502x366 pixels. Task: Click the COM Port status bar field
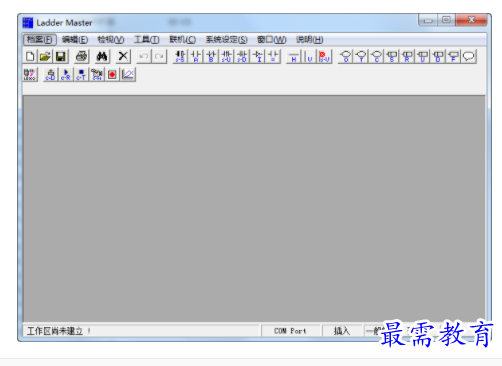tap(290, 331)
